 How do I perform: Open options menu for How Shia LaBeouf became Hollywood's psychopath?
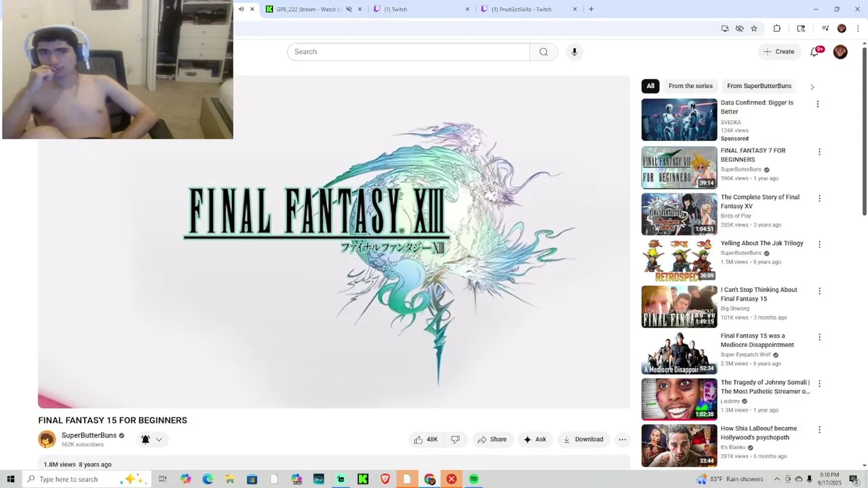[x=819, y=430]
